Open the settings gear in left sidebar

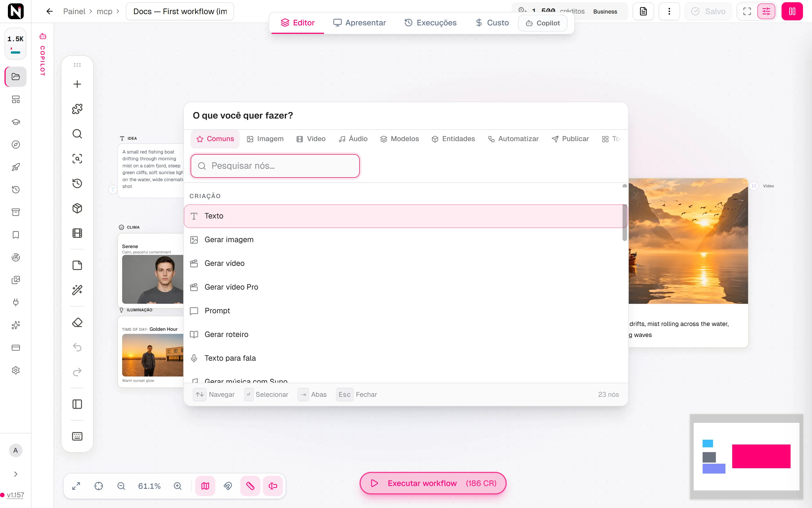click(16, 370)
